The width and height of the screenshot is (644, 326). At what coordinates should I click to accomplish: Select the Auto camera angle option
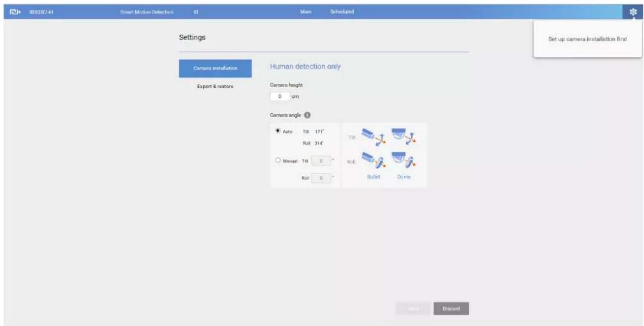[278, 131]
